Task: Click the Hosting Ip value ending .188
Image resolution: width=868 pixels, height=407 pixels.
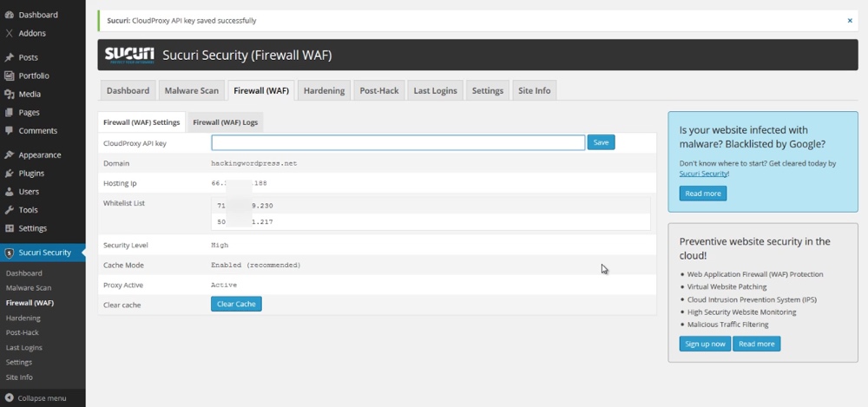Action: tap(239, 183)
